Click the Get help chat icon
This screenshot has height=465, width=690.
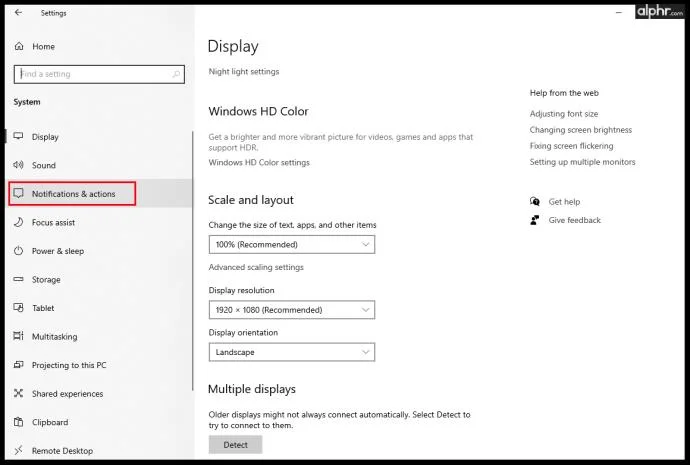[535, 201]
